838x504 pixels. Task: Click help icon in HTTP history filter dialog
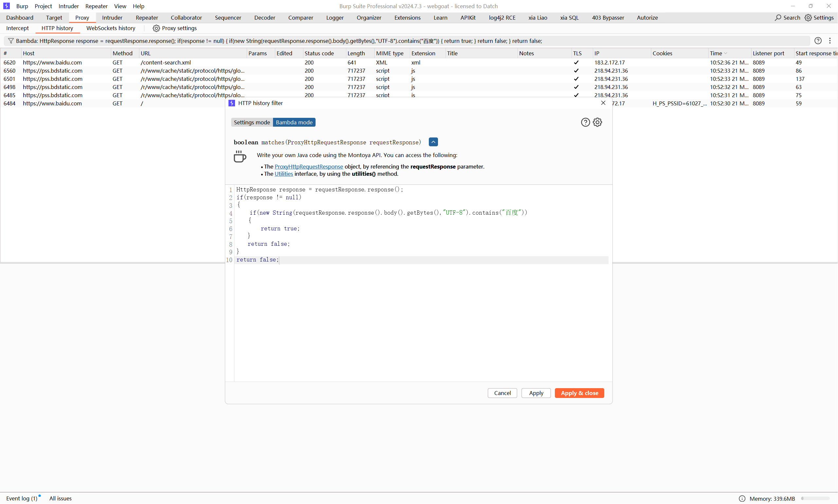(585, 122)
